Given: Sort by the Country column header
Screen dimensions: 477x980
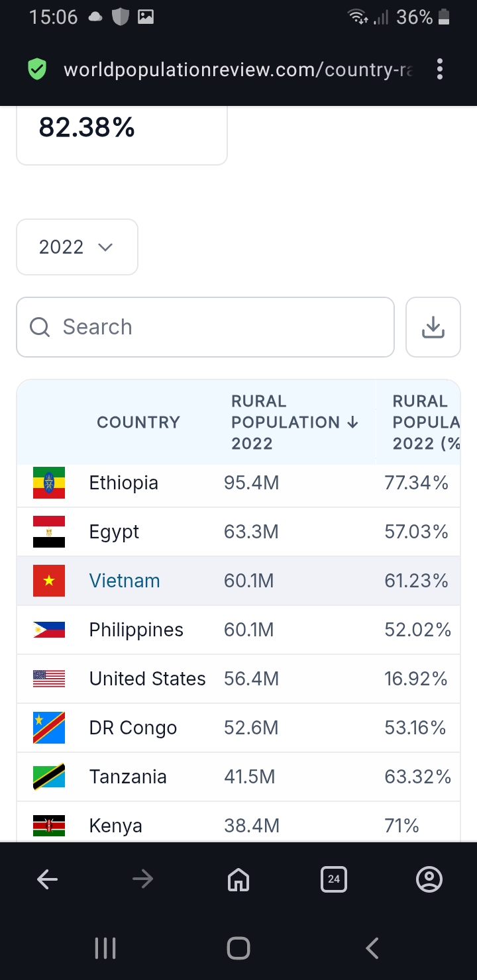Looking at the screenshot, I should tap(138, 422).
